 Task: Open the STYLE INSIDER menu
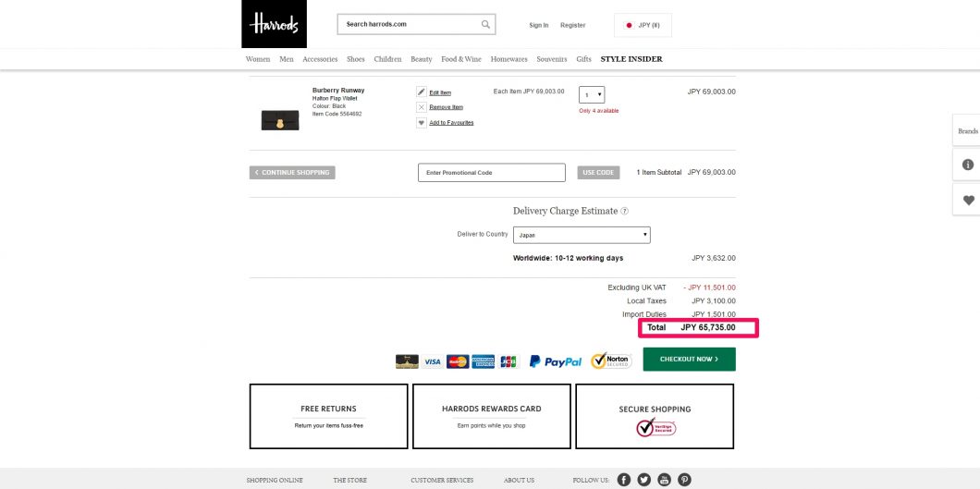click(x=631, y=59)
